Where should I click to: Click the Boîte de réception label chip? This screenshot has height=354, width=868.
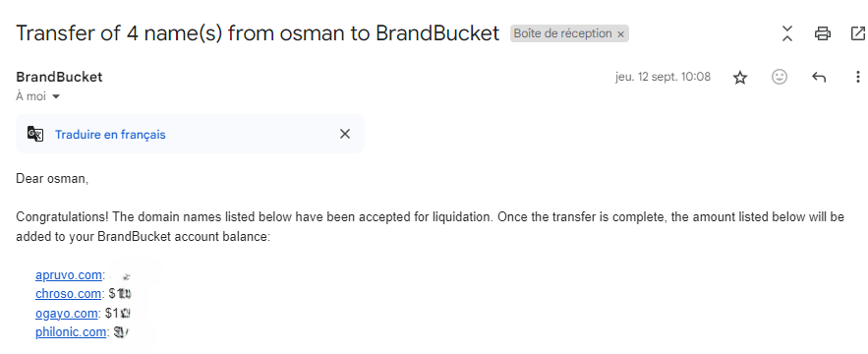562,33
